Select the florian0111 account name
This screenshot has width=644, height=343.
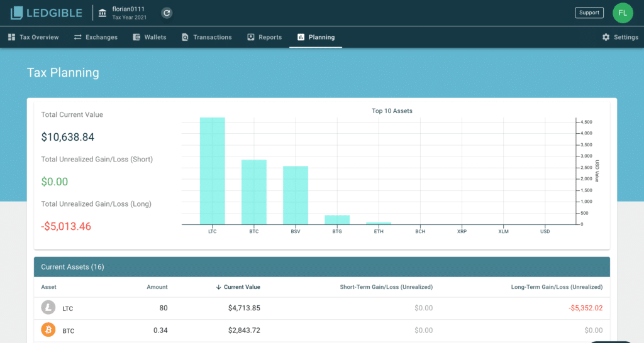pos(128,9)
